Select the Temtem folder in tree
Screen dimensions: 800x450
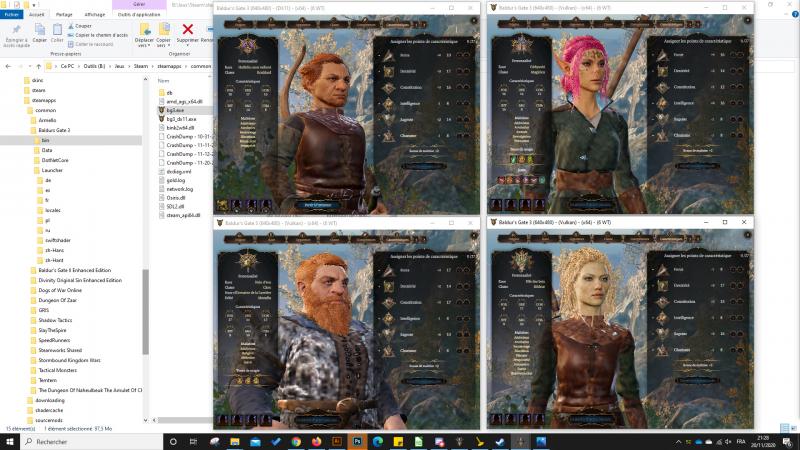tap(47, 380)
